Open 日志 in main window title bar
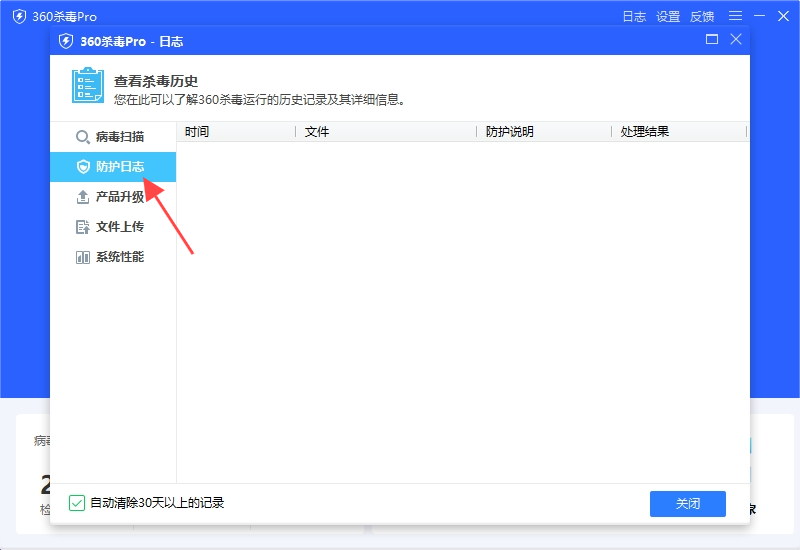 tap(634, 17)
